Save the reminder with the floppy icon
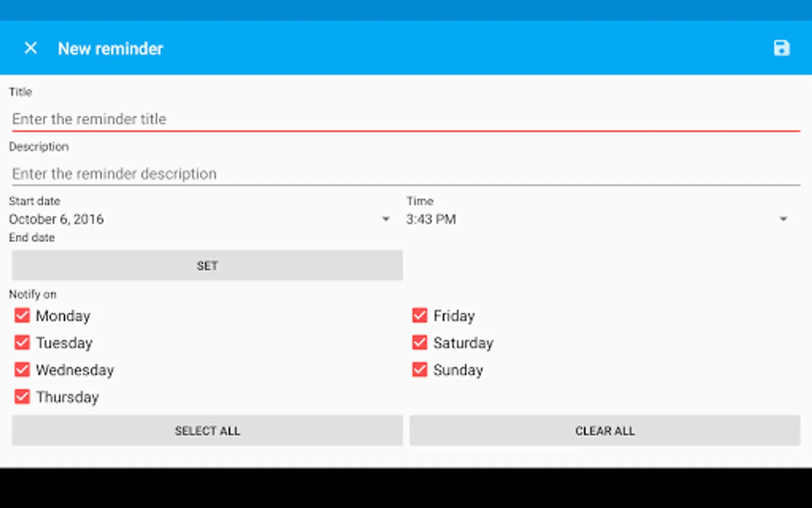 point(782,48)
